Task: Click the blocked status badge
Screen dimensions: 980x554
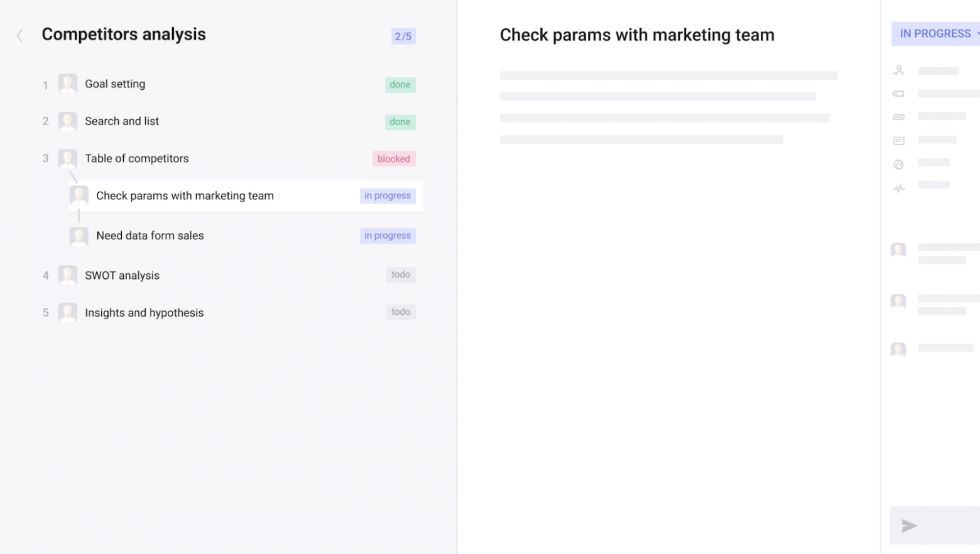Action: click(x=393, y=159)
